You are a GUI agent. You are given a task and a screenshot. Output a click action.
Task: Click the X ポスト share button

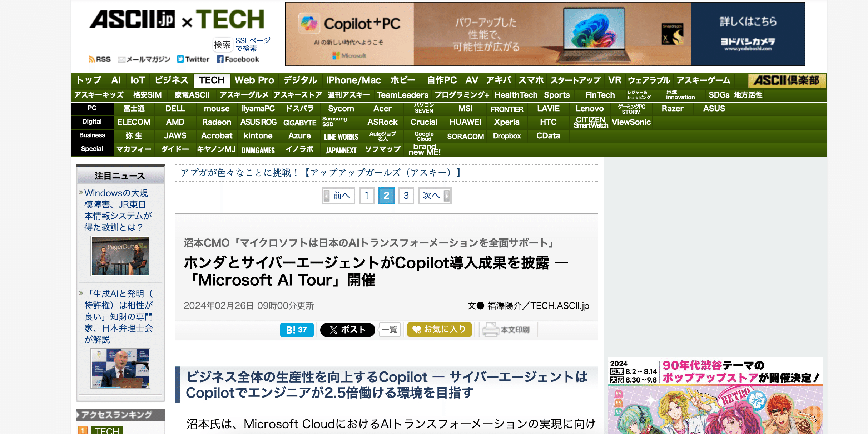[347, 330]
